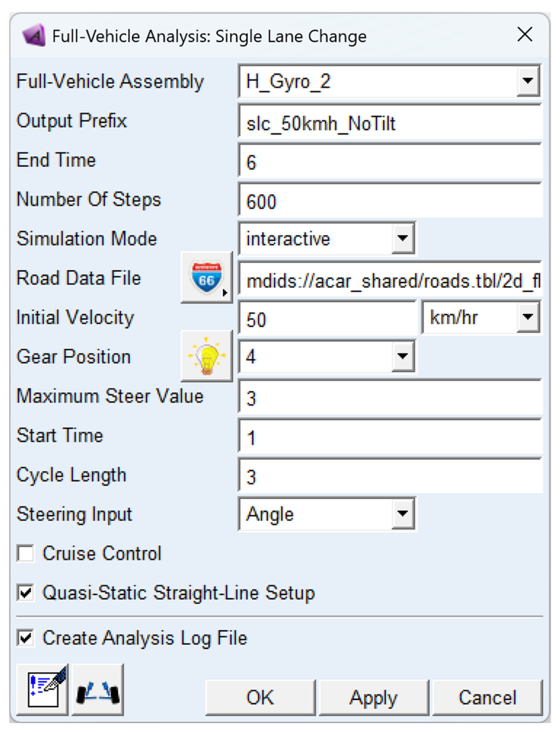The height and width of the screenshot is (732, 560).
Task: Enable the Cruise Control checkbox
Action: pos(26,554)
